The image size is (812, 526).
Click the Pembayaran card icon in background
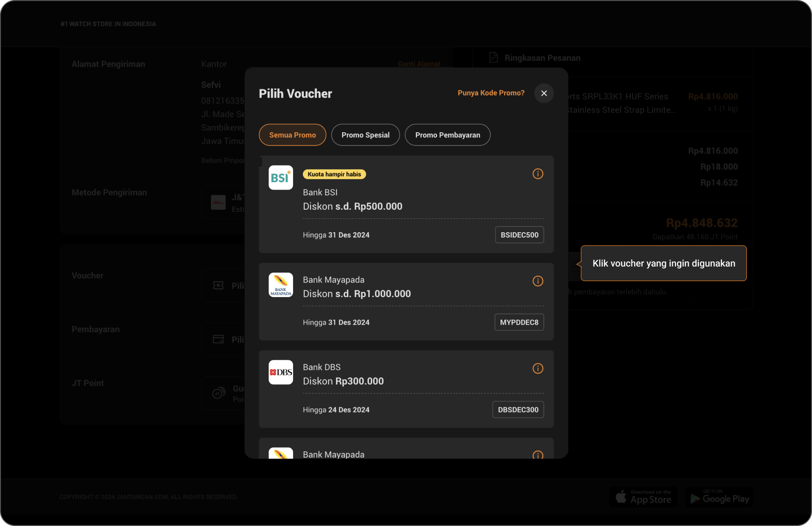point(218,339)
